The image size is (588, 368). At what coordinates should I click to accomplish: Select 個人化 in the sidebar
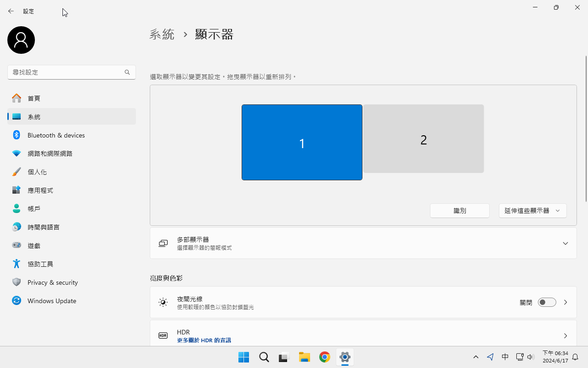[x=37, y=172]
